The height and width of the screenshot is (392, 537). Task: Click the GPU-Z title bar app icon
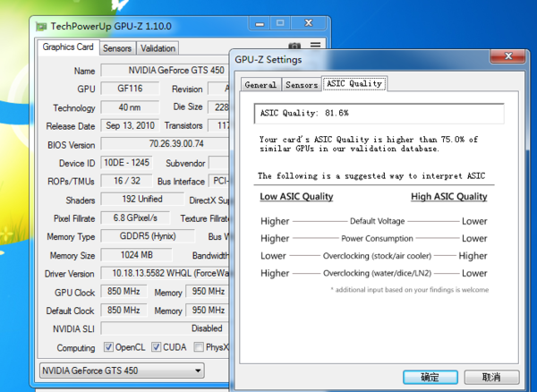click(41, 26)
